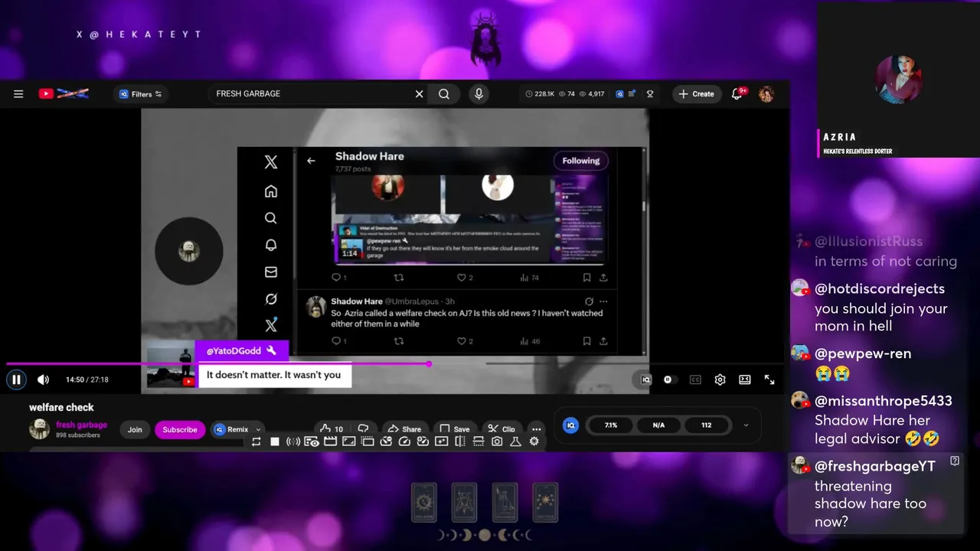
Task: Open the Filters button beside the logo
Action: [x=141, y=94]
